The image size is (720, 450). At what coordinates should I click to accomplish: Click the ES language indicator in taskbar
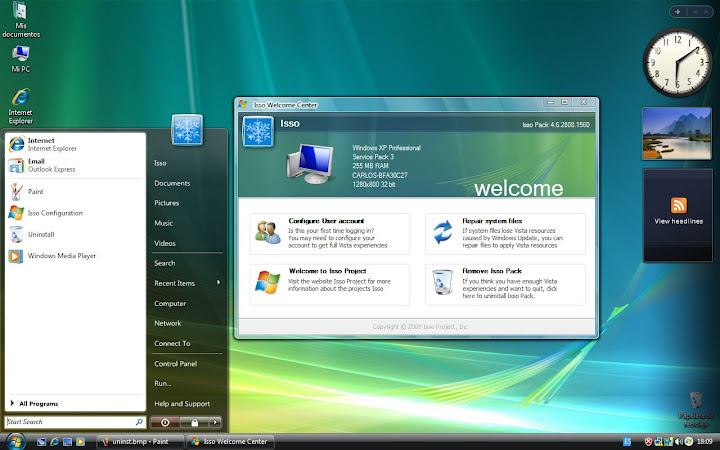pyautogui.click(x=627, y=441)
